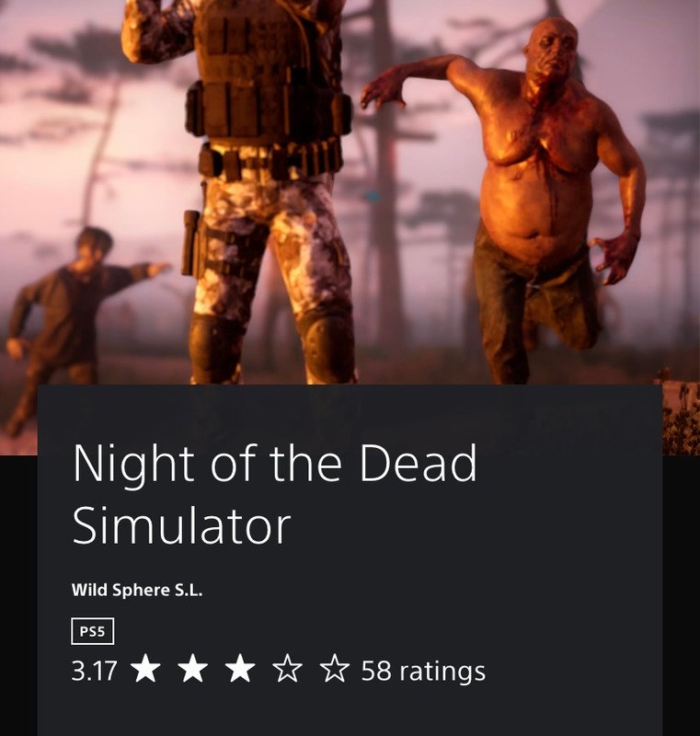The image size is (700, 736).
Task: Click the 3.17 average rating score
Action: coord(94,671)
